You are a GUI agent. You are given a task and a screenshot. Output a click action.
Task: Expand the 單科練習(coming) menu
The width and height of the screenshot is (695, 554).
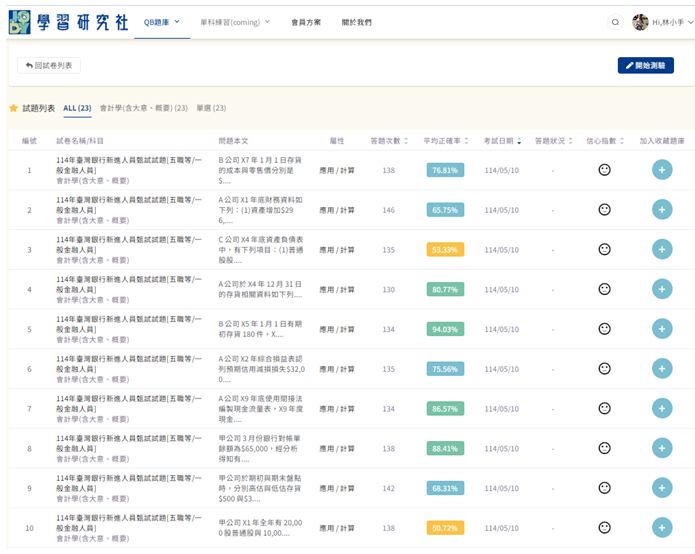238,21
